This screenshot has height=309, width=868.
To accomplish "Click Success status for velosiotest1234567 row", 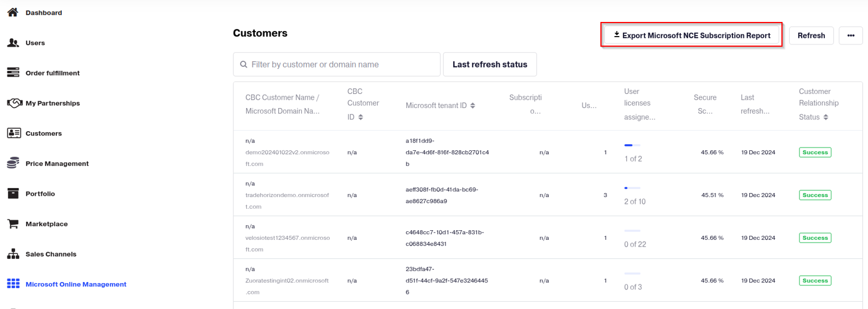I will click(815, 238).
